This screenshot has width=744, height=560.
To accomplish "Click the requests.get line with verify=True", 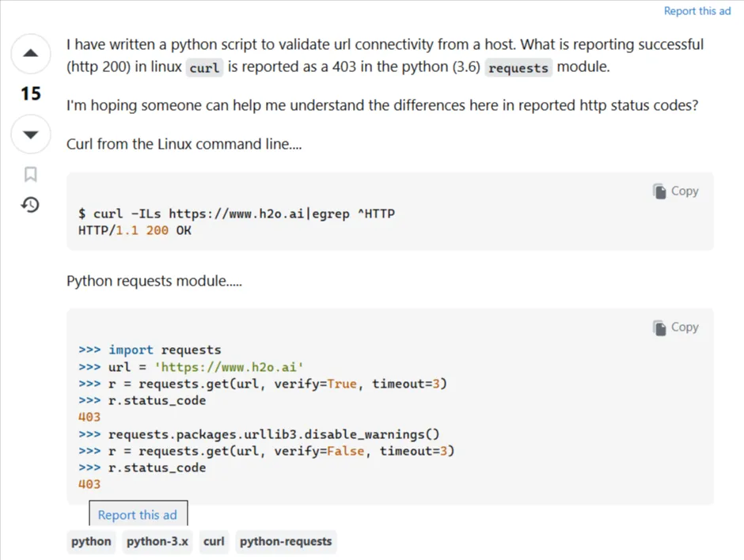I will (x=263, y=384).
